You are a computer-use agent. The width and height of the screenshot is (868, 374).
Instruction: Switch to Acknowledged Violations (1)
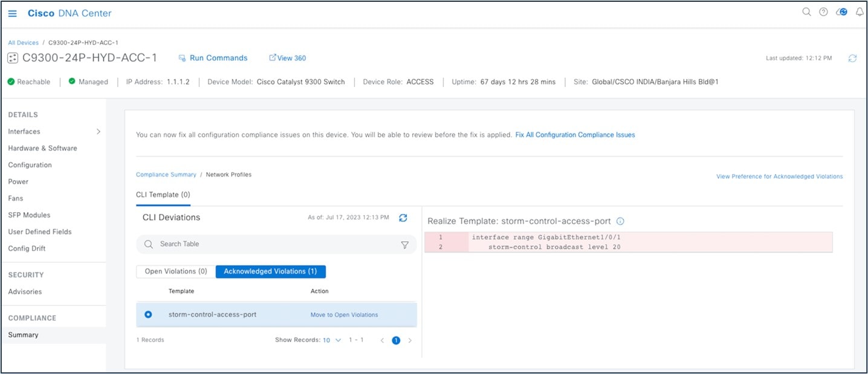[x=270, y=271]
